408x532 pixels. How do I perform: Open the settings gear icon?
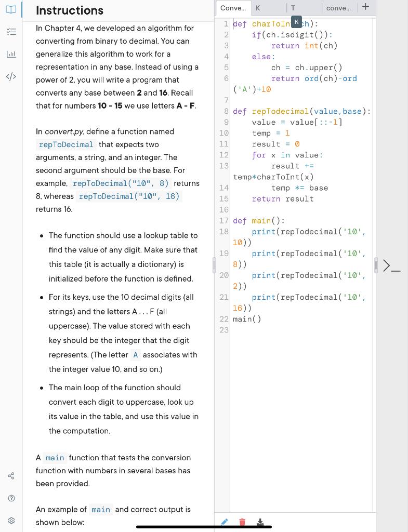[11, 521]
